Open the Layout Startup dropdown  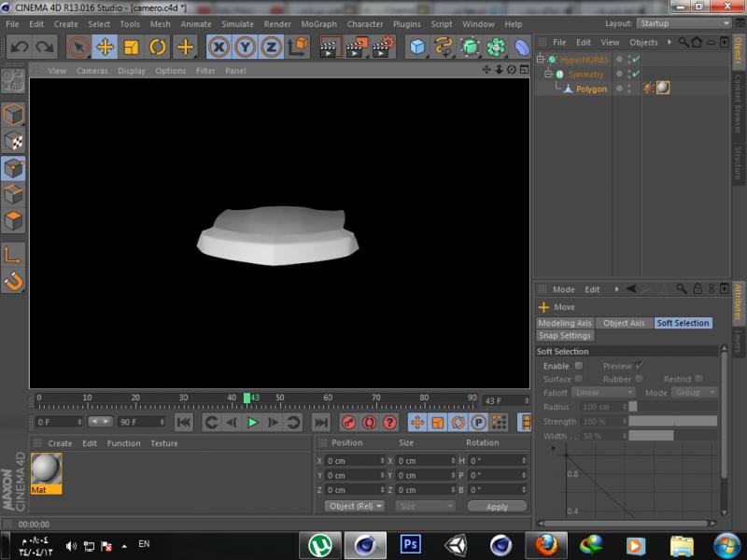click(684, 23)
